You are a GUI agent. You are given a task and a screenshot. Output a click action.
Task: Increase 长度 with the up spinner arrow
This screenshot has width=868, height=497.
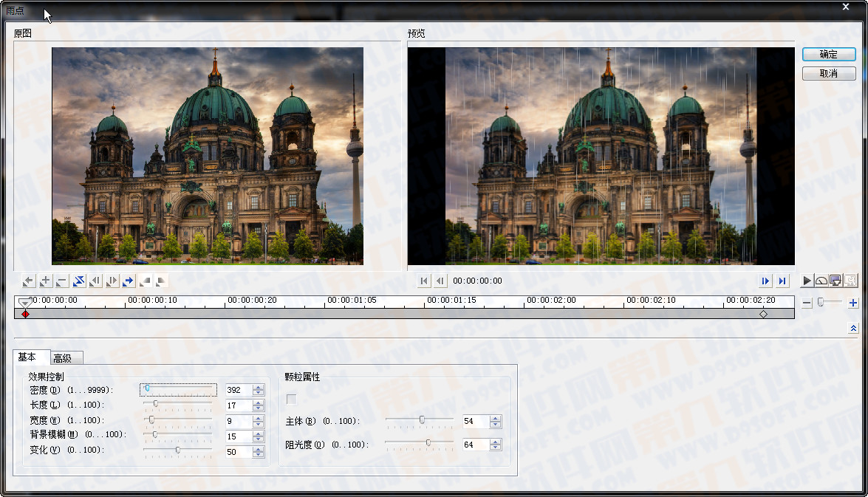(x=258, y=402)
